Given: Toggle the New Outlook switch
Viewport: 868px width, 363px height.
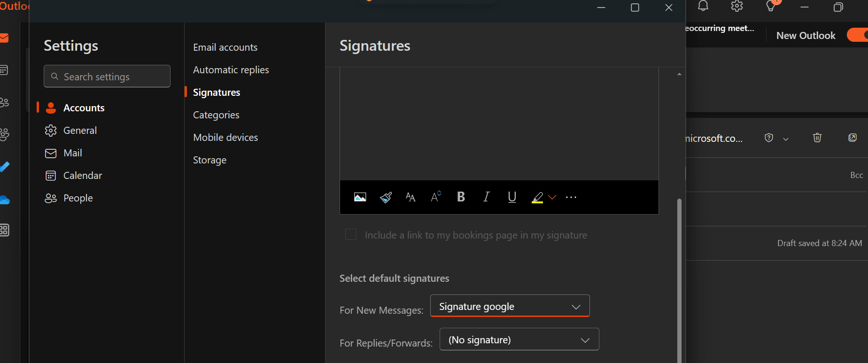Looking at the screenshot, I should [x=857, y=35].
